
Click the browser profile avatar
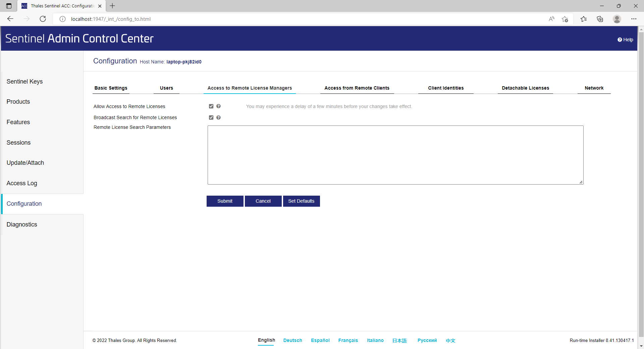[x=617, y=19]
